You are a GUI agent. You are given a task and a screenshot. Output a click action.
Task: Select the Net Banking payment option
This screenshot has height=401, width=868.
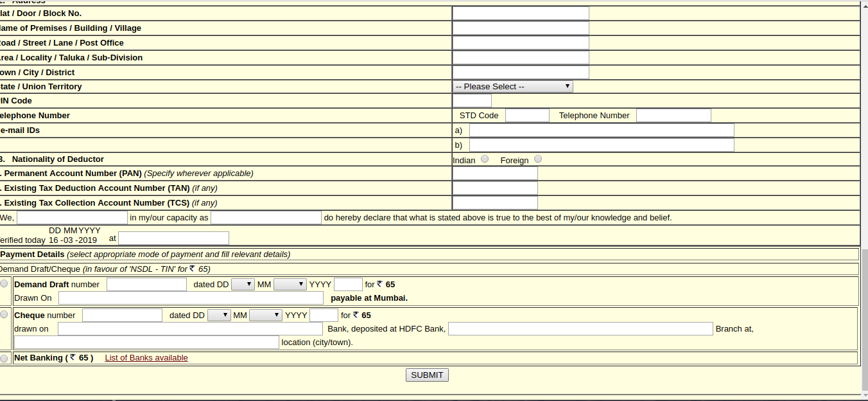4,358
